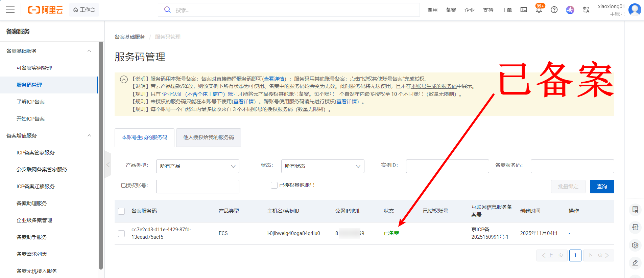Collapse the sidebar with handle arrow

[108, 165]
